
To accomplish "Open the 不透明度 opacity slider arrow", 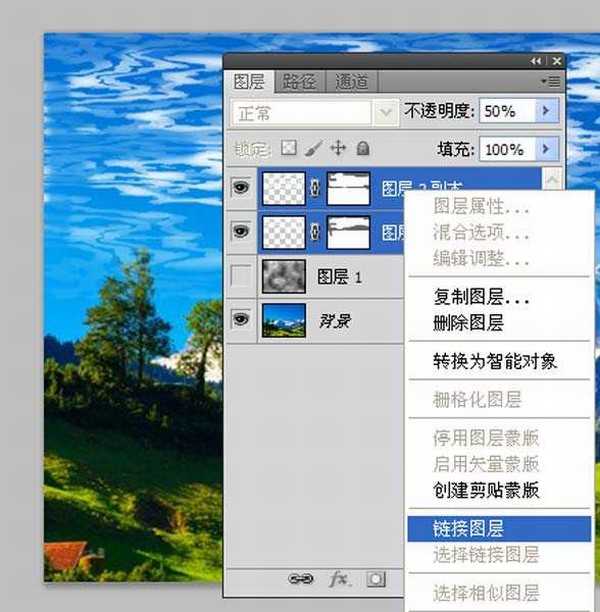I will 546,111.
